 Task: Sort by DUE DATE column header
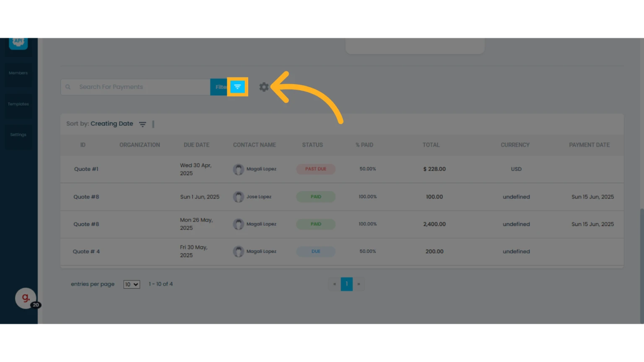coord(197,145)
